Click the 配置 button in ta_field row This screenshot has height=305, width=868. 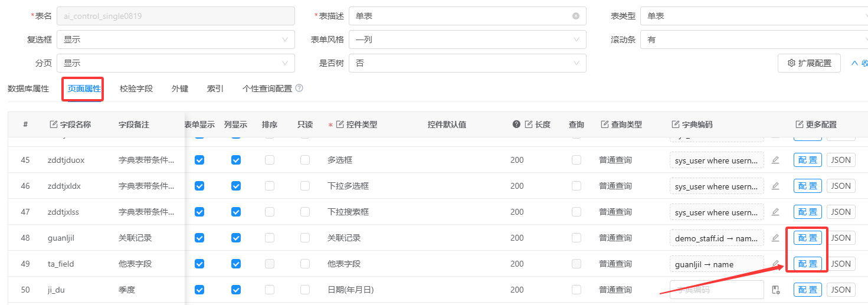coord(808,264)
